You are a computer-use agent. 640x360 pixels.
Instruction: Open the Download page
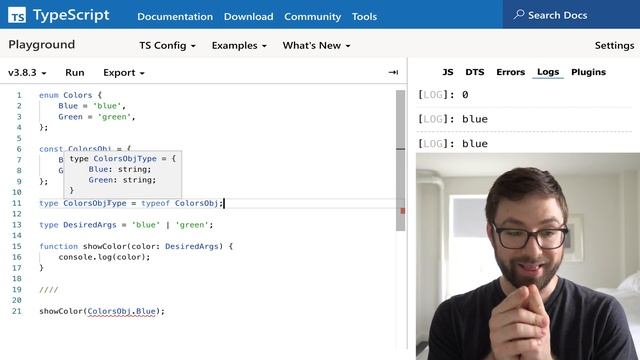pyautogui.click(x=248, y=17)
